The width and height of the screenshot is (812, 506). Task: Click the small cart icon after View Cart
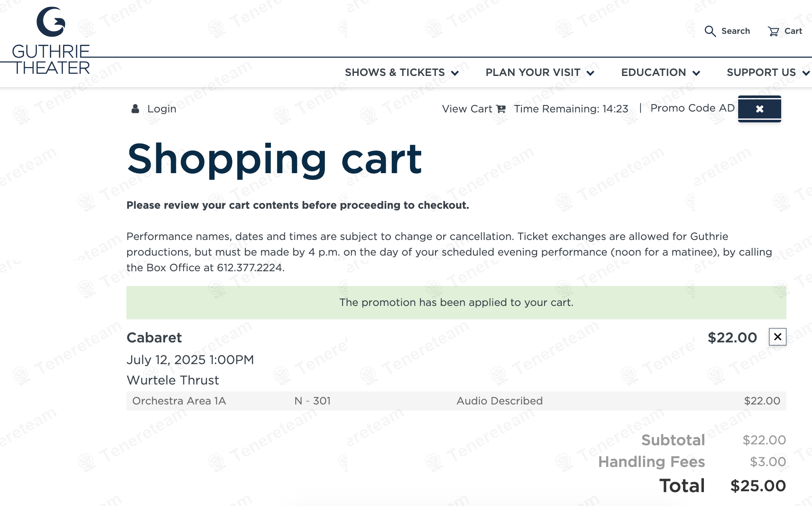[501, 109]
